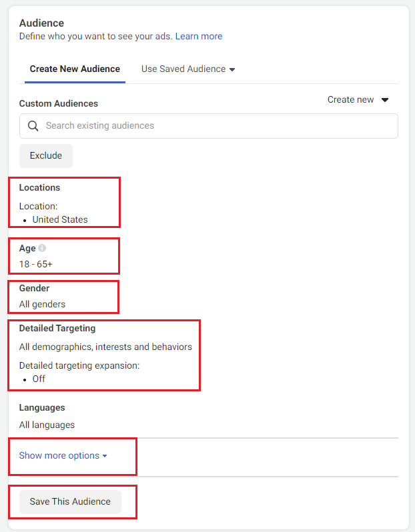The width and height of the screenshot is (415, 532).
Task: Click the info icon next to Age
Action: (43, 248)
